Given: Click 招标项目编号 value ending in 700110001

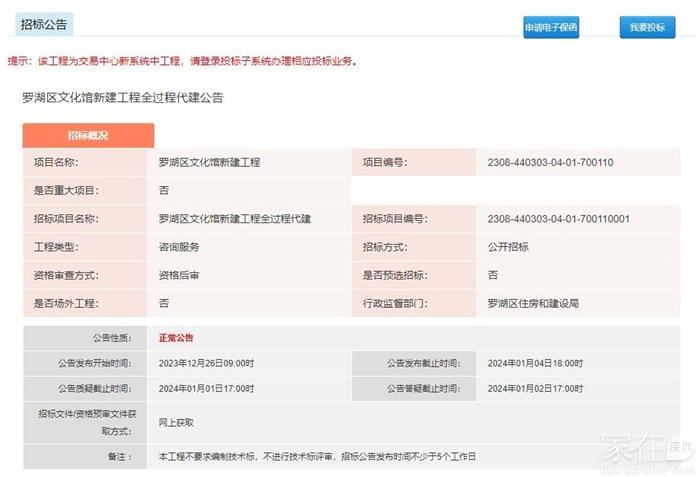Looking at the screenshot, I should [x=558, y=218].
